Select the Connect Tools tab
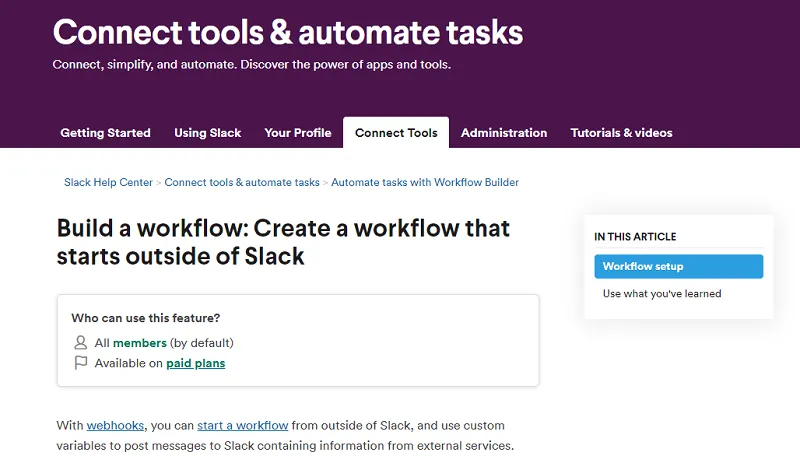 [x=396, y=133]
